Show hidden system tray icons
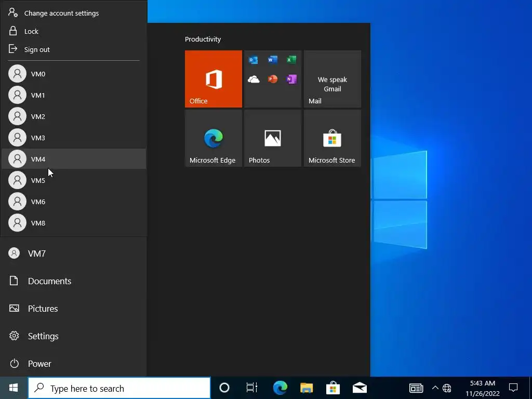This screenshot has width=532, height=399. pyautogui.click(x=435, y=388)
